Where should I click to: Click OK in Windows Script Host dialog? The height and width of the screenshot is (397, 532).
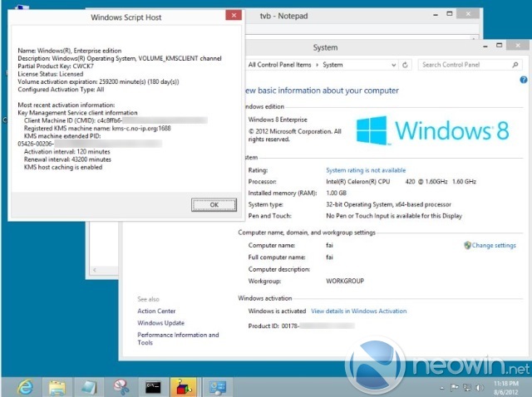click(x=214, y=205)
